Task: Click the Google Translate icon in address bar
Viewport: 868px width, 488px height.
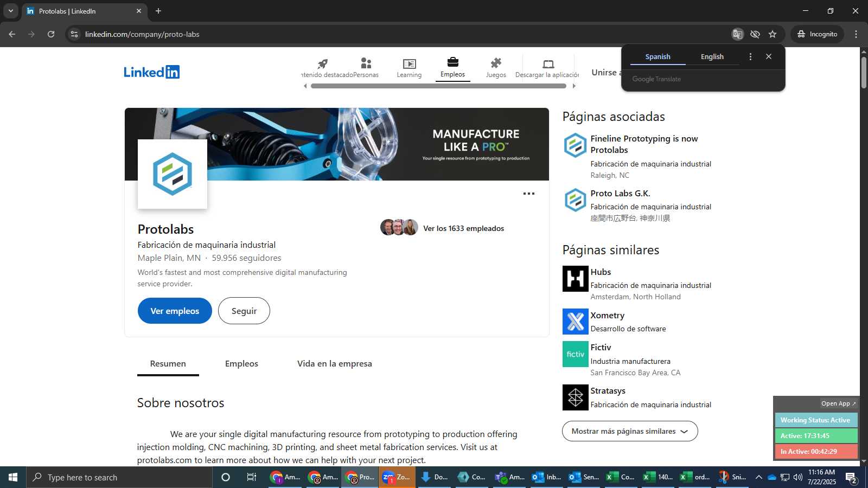Action: pyautogui.click(x=737, y=34)
